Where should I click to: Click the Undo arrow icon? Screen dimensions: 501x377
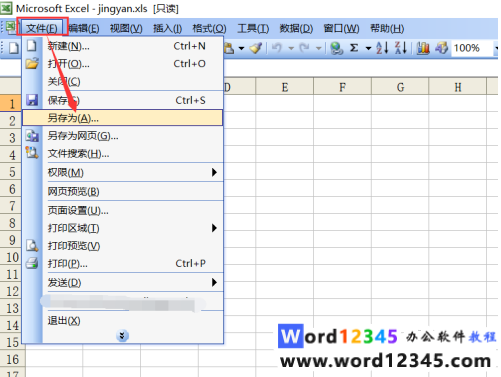click(x=277, y=48)
